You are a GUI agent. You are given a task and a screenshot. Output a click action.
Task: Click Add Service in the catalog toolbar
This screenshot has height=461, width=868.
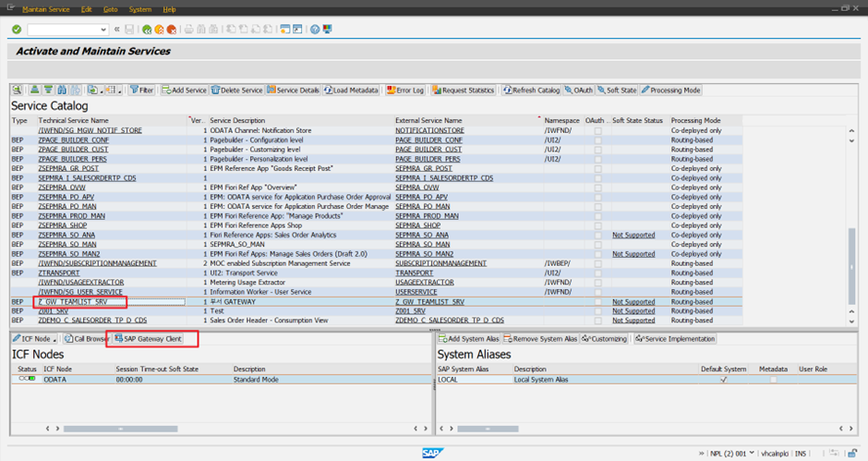[185, 90]
